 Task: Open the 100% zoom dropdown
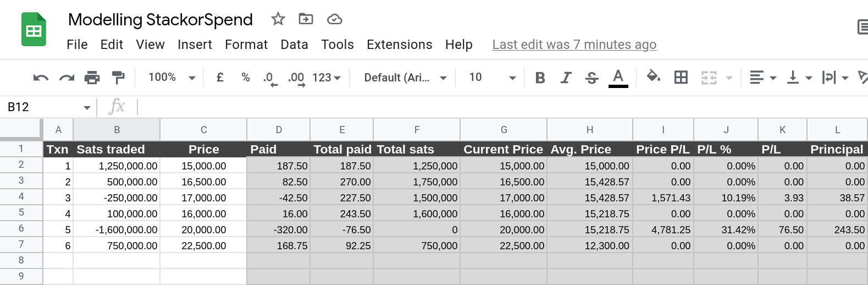coord(172,78)
